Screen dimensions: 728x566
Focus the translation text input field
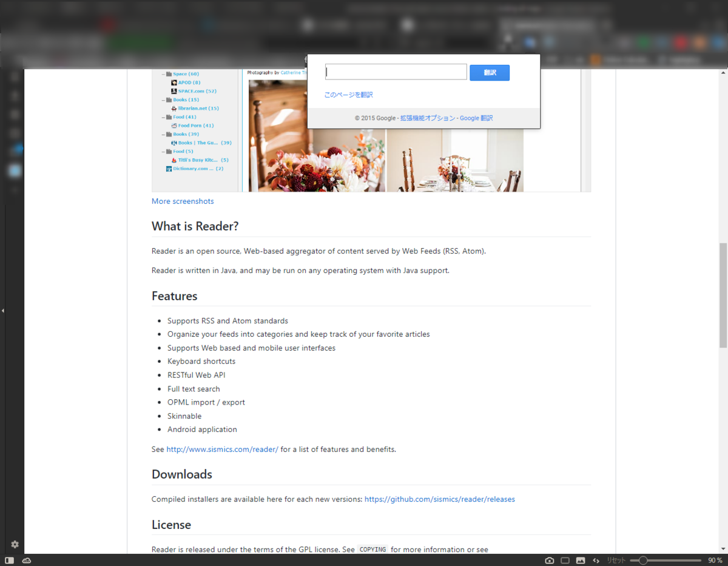pos(396,72)
